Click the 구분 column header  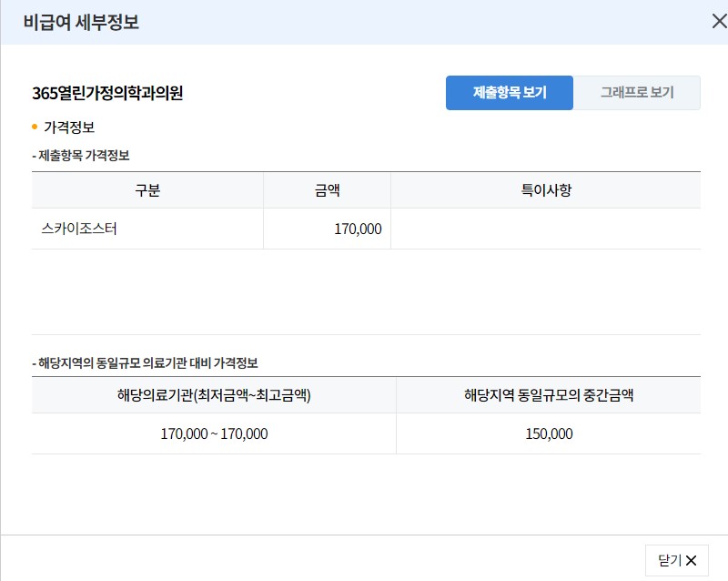[147, 190]
